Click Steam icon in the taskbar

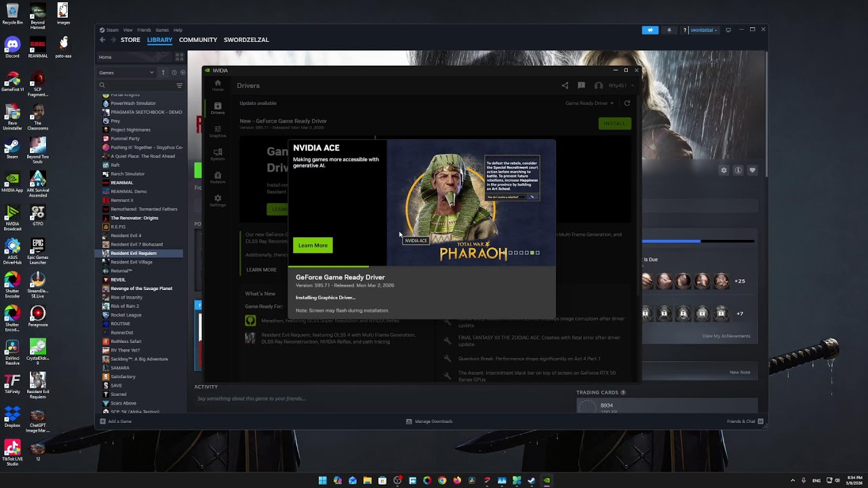[532, 481]
